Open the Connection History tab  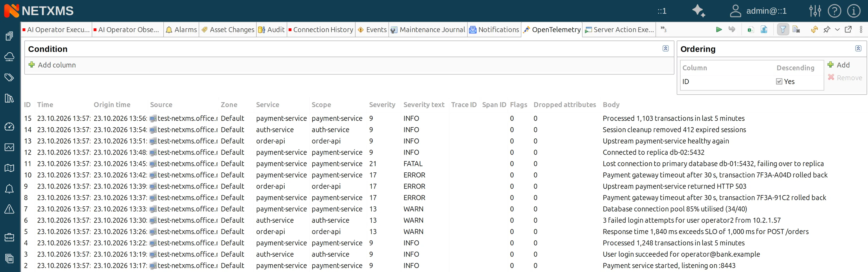[321, 30]
